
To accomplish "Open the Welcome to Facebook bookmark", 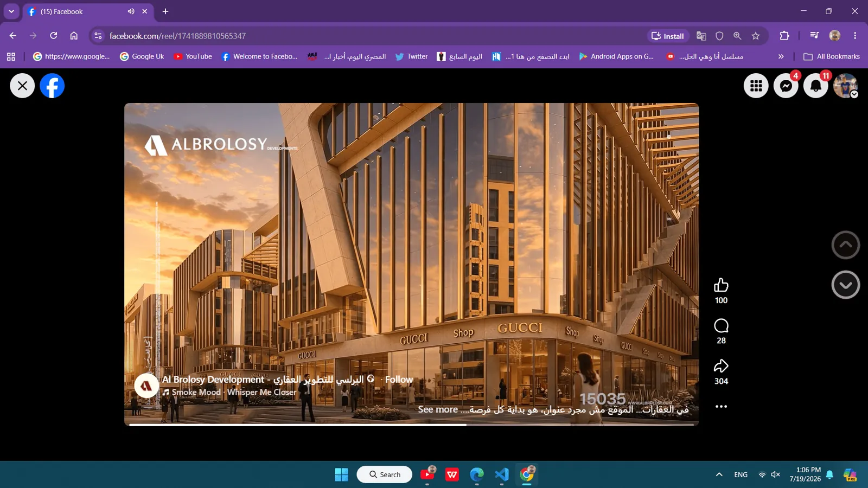I will click(259, 56).
